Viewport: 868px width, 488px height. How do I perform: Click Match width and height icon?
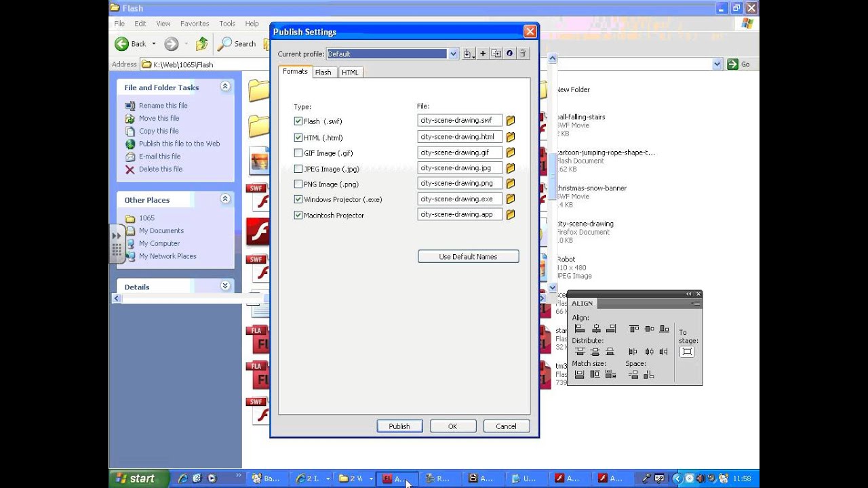pos(610,374)
